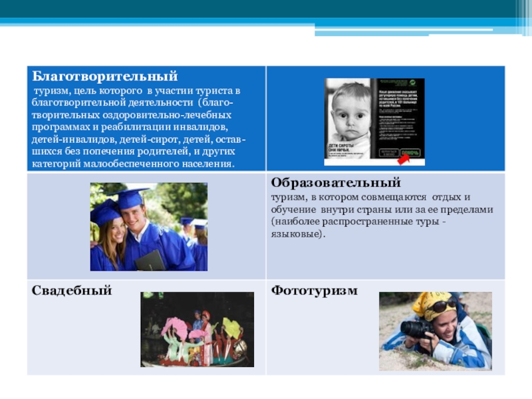
Task: Click the word "языковые)."
Action: [298, 234]
